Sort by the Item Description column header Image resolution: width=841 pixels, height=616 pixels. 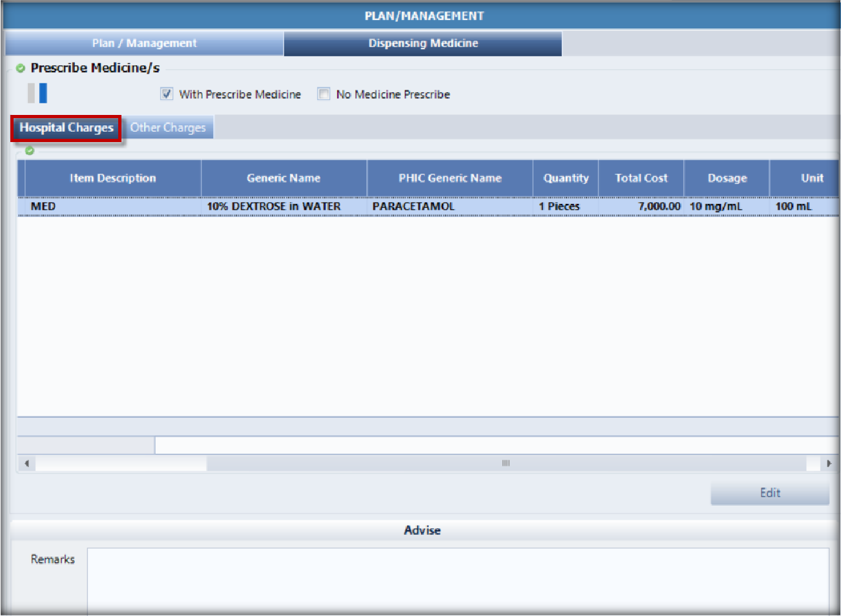(113, 178)
